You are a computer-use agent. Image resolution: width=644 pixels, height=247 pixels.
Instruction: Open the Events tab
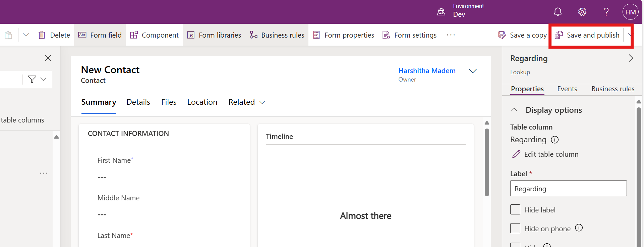click(x=567, y=89)
